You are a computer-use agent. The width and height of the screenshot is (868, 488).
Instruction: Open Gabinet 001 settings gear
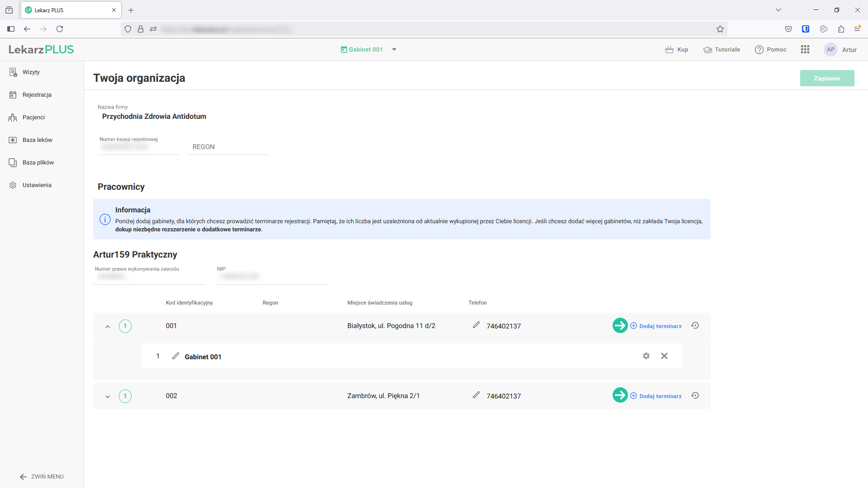pos(646,356)
